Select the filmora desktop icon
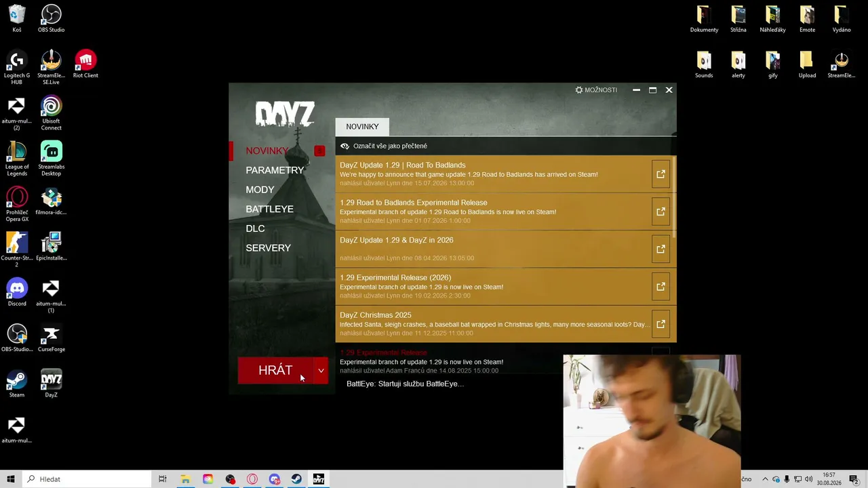 click(51, 201)
